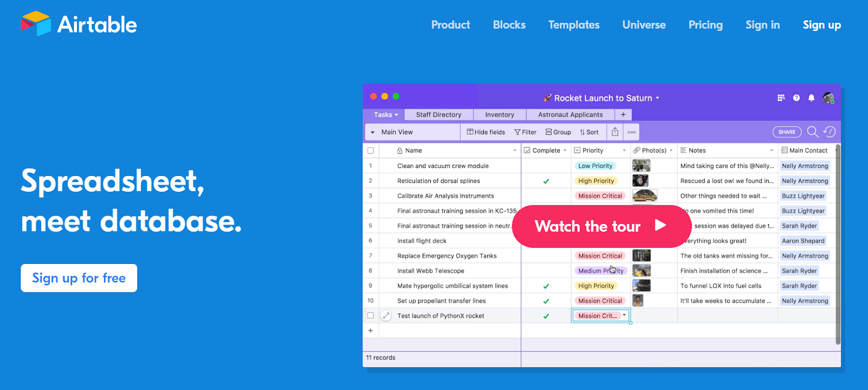The width and height of the screenshot is (868, 390).
Task: Toggle the select-all header checkbox
Action: [371, 150]
